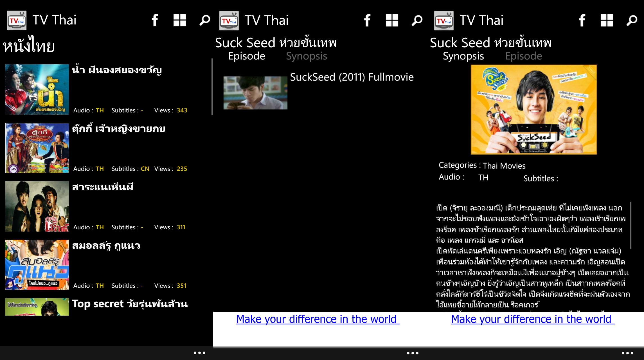The width and height of the screenshot is (644, 360).
Task: Open search magnifier in middle screen
Action: 417,20
